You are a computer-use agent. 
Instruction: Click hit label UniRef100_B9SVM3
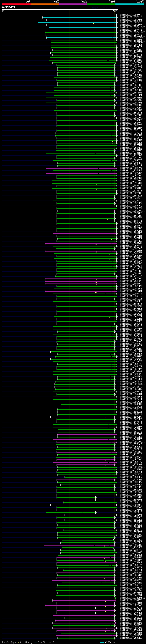point(131,557)
